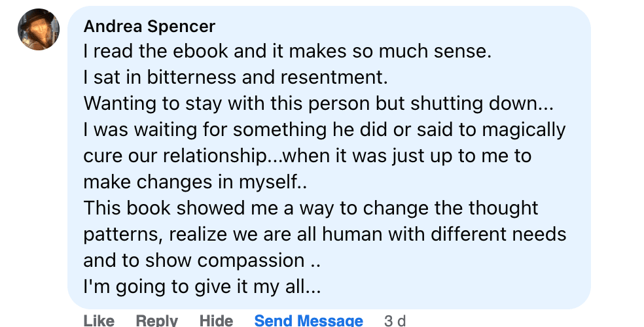Click Andrea Spencer's profile picture
The image size is (644, 327).
click(x=38, y=30)
